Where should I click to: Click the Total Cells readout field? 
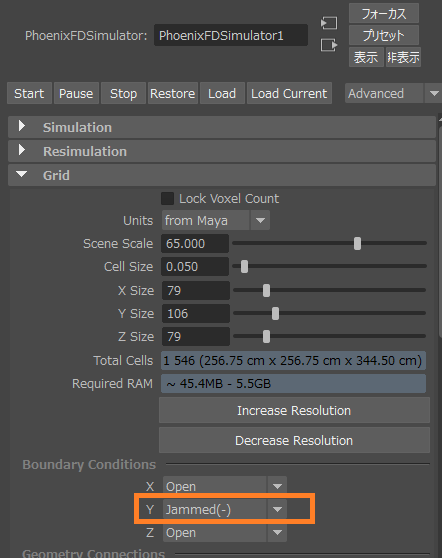point(293,360)
